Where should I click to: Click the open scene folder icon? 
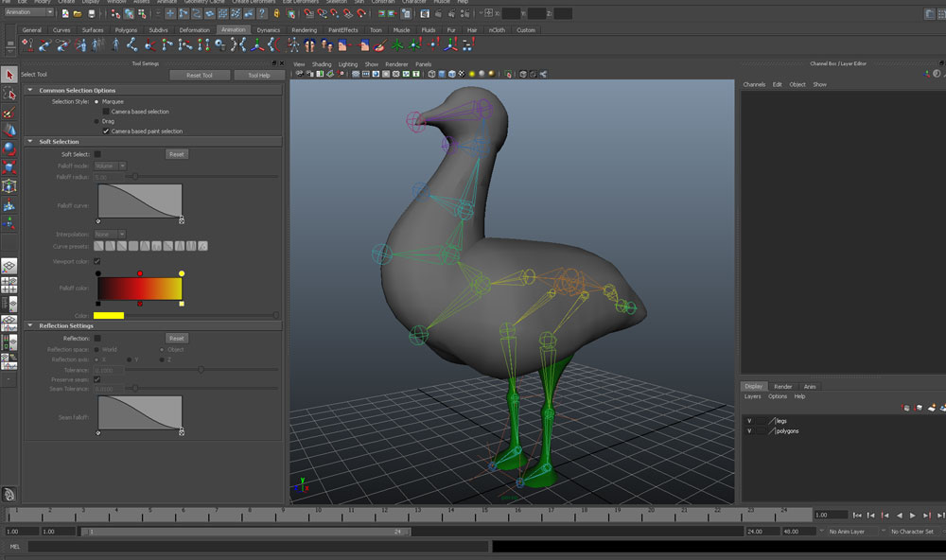pos(78,14)
